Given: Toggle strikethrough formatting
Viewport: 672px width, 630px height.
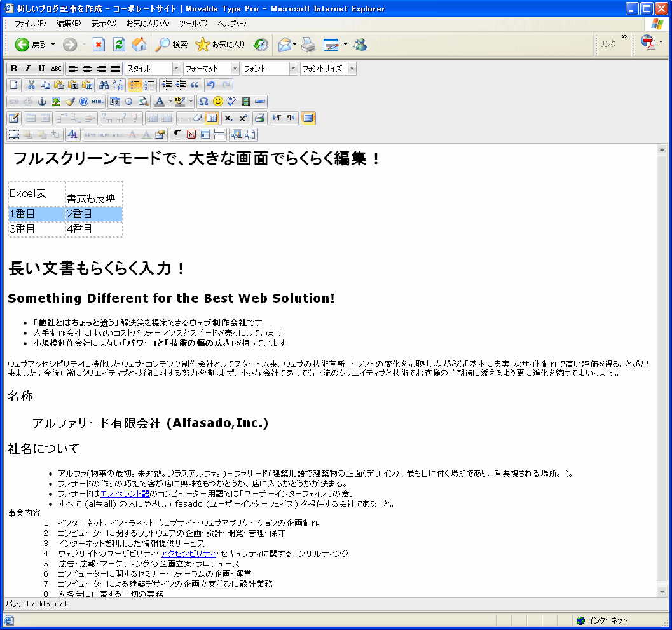Looking at the screenshot, I should [56, 69].
